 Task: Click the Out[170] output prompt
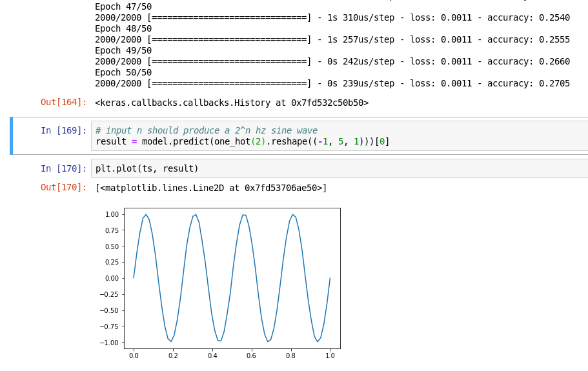point(63,188)
